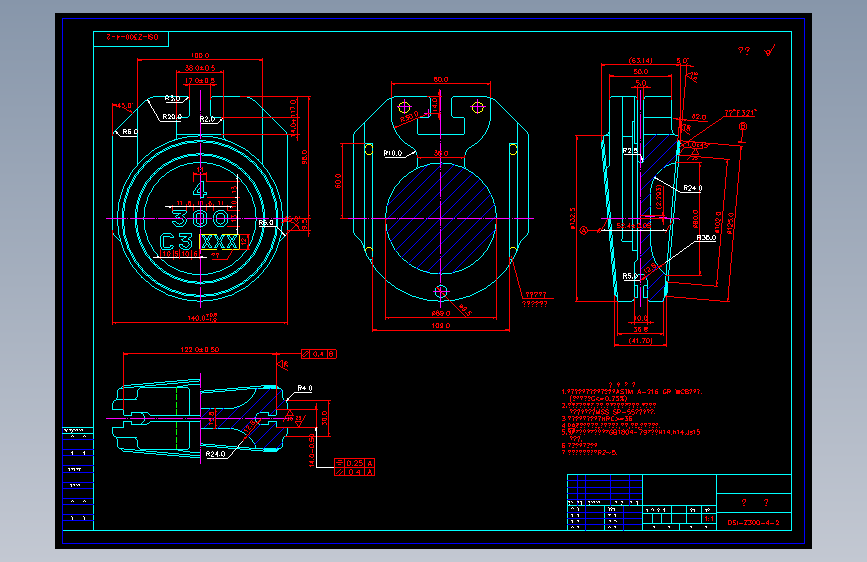Click the 30.0 vertical dimension

tap(325, 418)
